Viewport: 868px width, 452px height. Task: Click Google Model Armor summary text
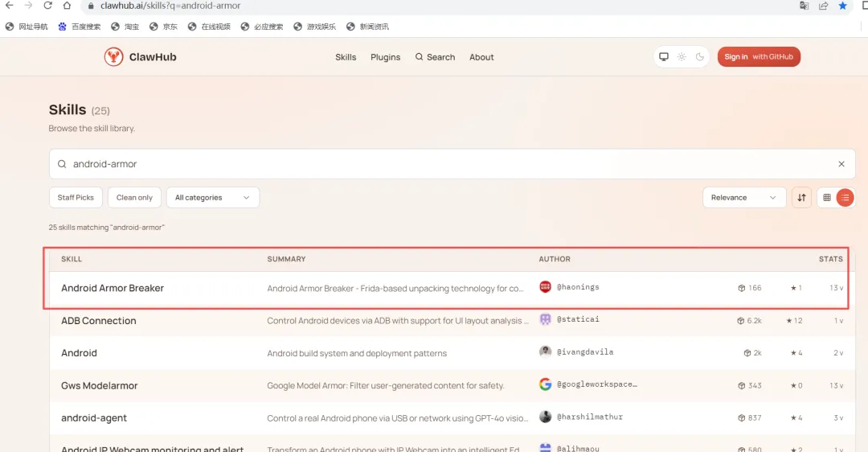[x=385, y=385]
